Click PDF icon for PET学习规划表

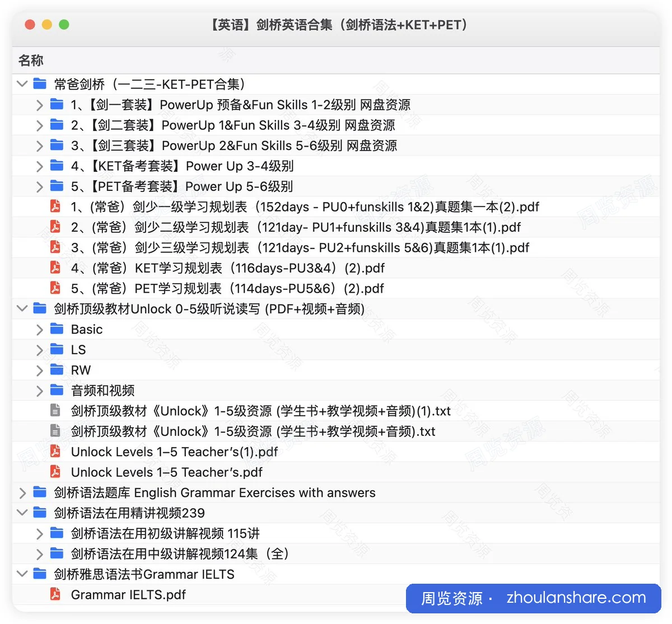(x=55, y=288)
